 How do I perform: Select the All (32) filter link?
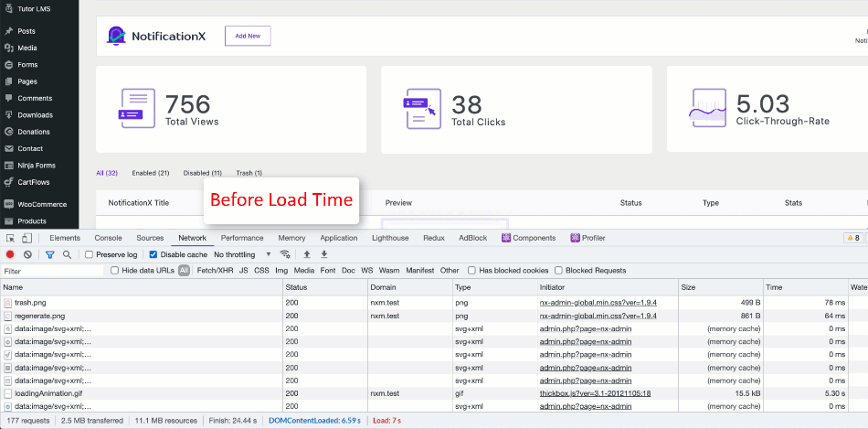pos(107,173)
